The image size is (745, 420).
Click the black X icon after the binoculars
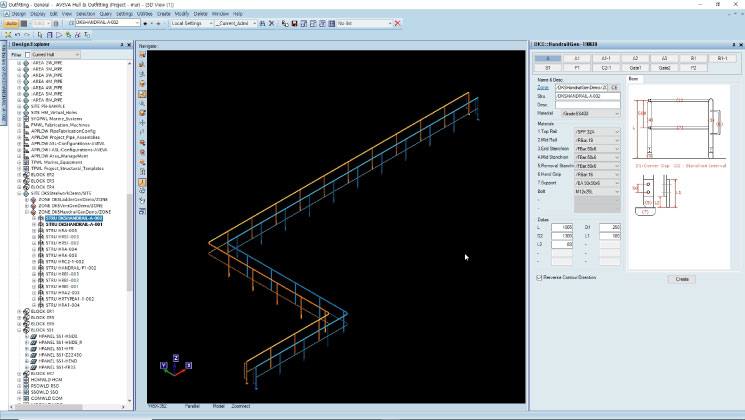pos(271,23)
